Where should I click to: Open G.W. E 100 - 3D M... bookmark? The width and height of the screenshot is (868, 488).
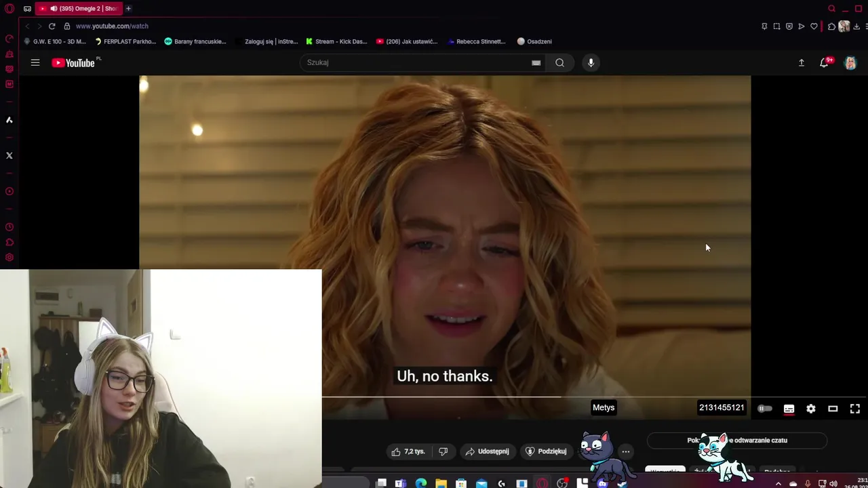55,41
